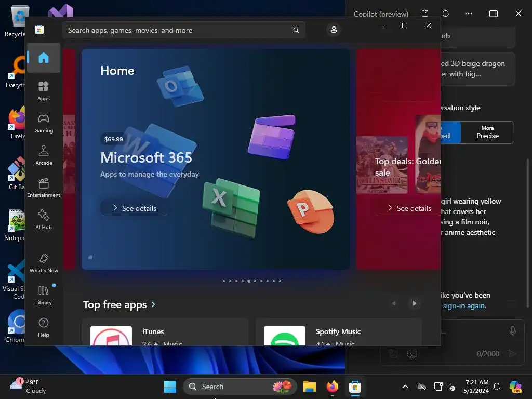Click Copilot add image icon

click(393, 354)
